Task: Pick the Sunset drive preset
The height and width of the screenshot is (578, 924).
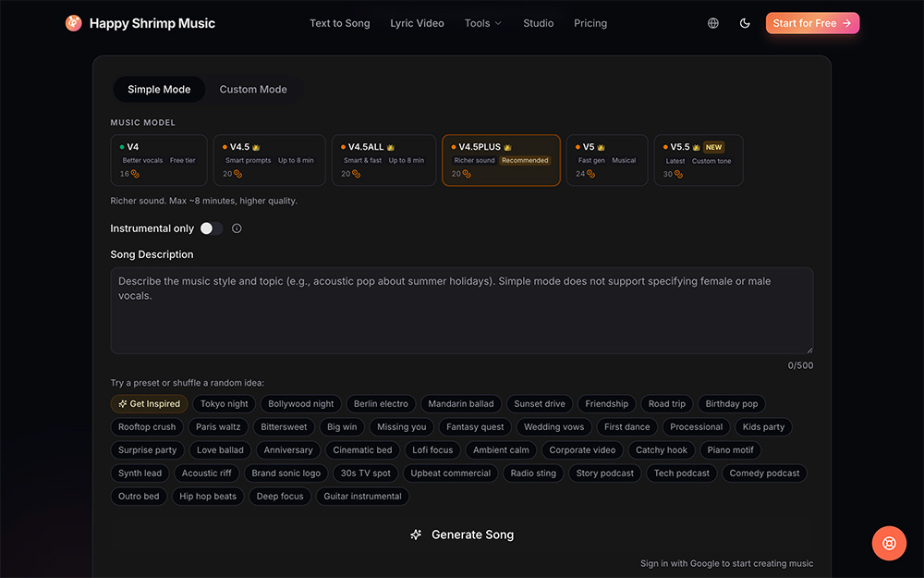Action: click(x=540, y=404)
